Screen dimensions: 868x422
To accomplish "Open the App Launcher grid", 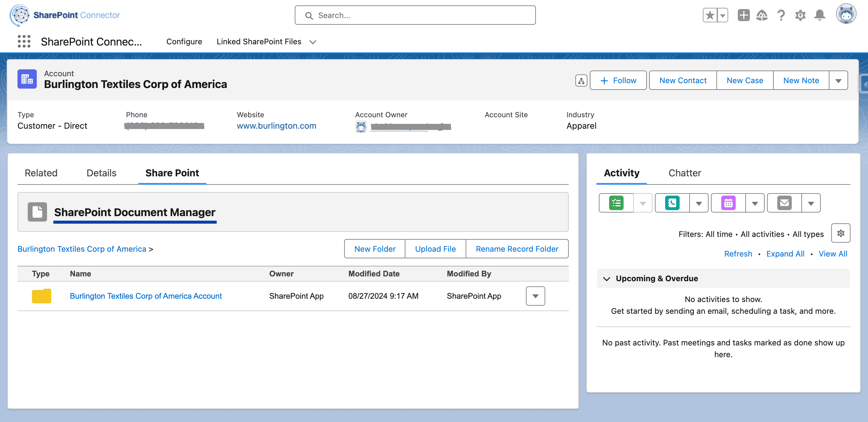I will point(24,42).
